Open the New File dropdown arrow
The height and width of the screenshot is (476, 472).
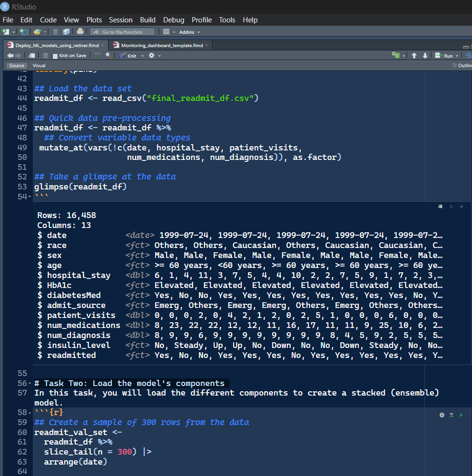click(13, 32)
